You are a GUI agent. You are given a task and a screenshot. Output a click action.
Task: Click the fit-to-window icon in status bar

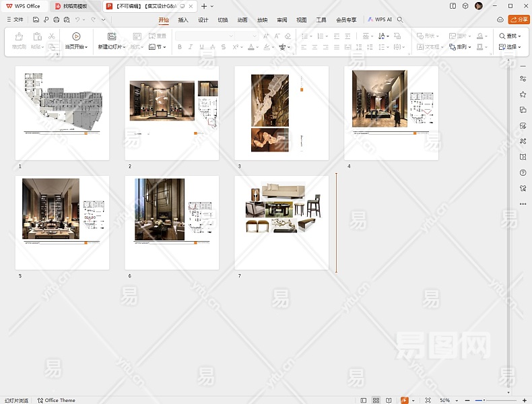(428, 400)
